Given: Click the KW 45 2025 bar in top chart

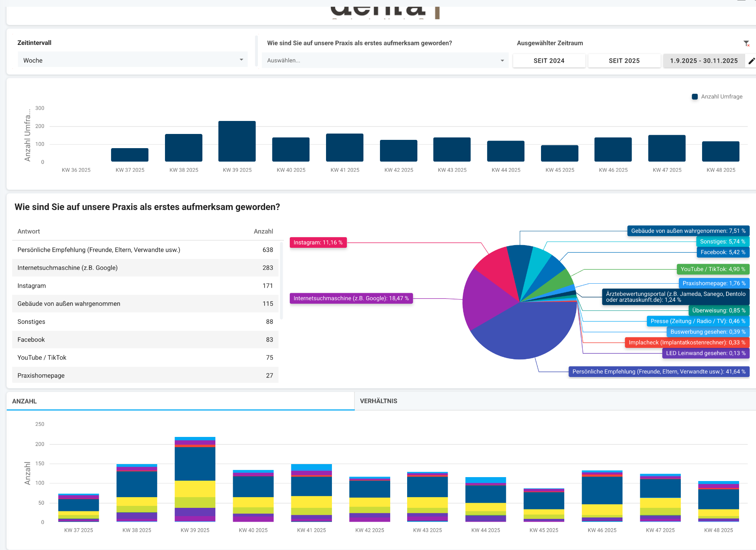Looking at the screenshot, I should coord(560,153).
